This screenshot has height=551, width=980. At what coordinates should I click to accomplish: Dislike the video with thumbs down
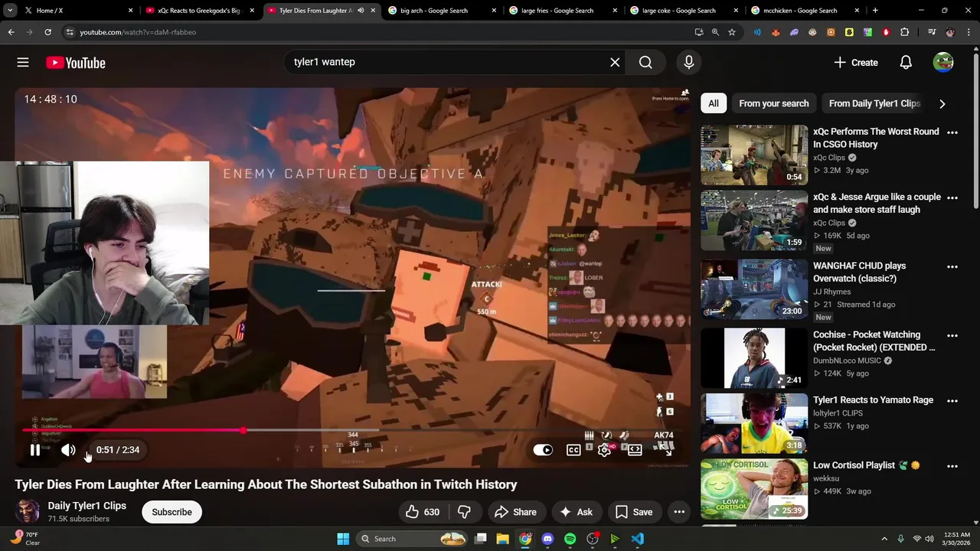click(x=464, y=512)
